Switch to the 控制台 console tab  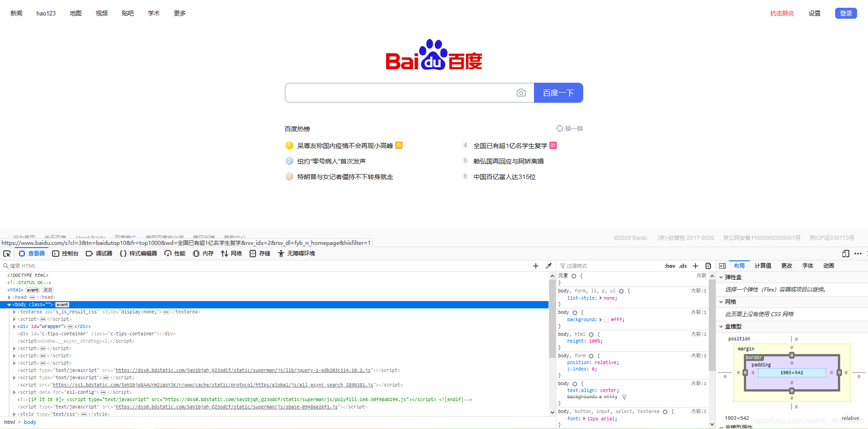pos(65,254)
